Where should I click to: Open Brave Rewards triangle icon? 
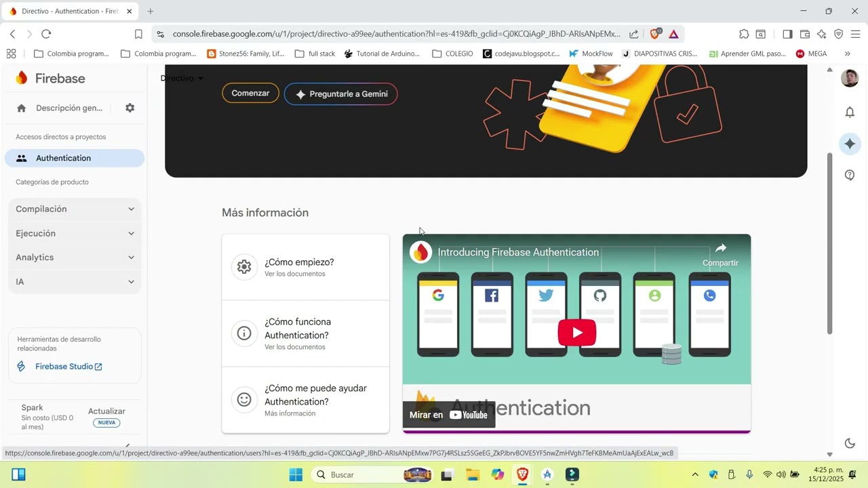[673, 34]
